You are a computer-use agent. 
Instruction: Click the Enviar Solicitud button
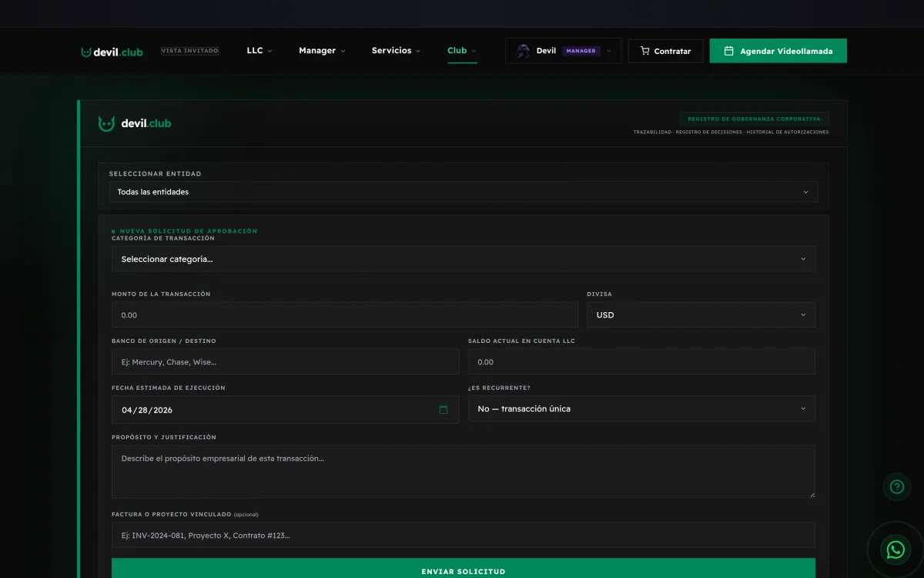point(463,571)
